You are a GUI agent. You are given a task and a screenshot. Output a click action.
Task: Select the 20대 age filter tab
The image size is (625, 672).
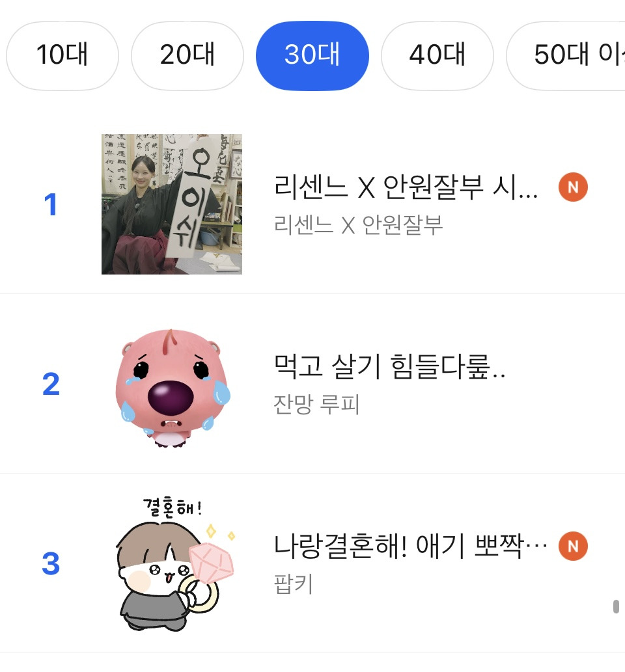pos(187,56)
